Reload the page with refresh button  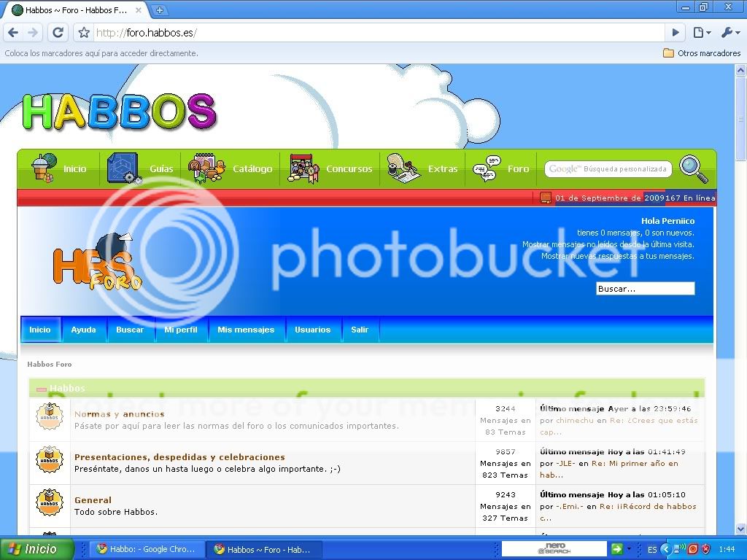pyautogui.click(x=58, y=32)
